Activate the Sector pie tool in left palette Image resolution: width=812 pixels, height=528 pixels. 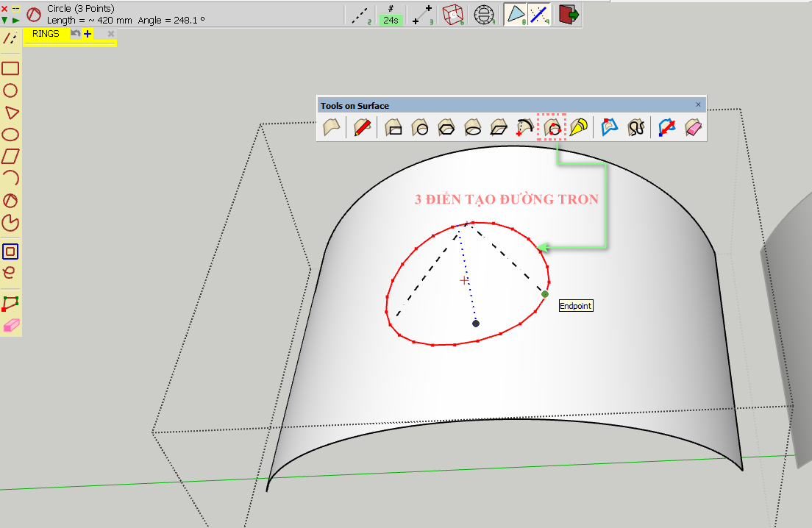pos(10,223)
